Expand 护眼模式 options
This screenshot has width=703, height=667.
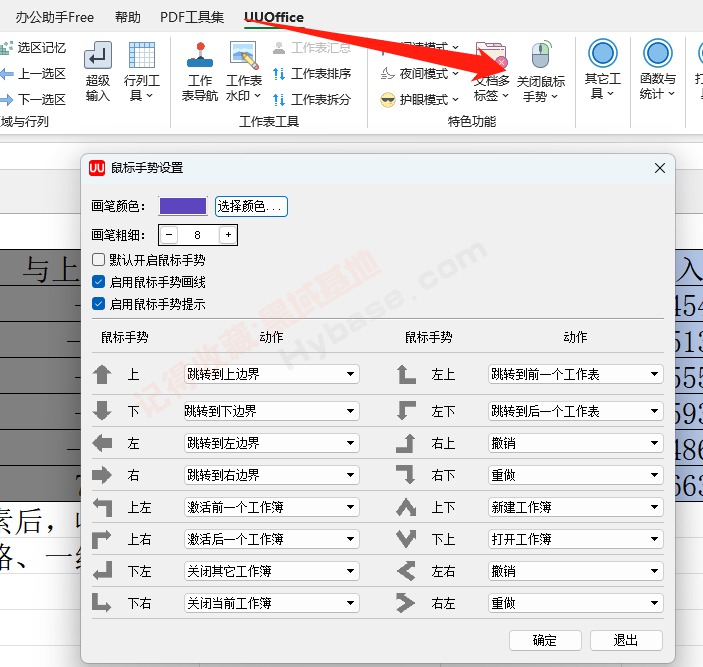455,100
